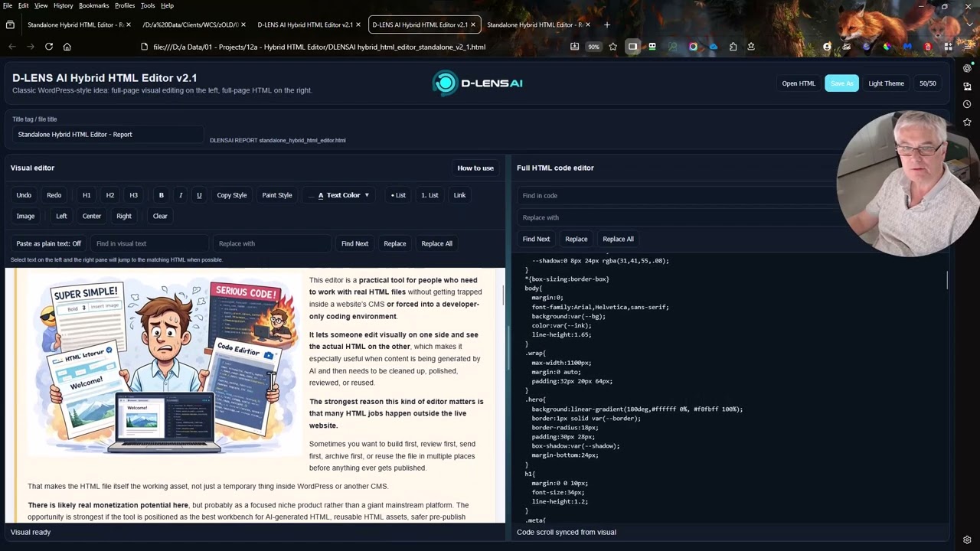Open the How to use help
The image size is (980, 551).
(x=475, y=168)
